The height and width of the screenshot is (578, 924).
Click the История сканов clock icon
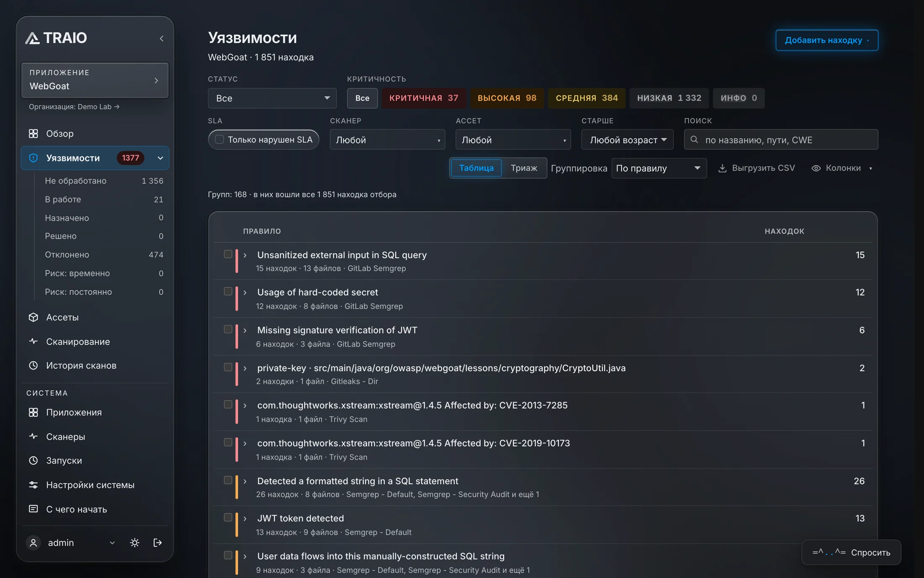coord(33,365)
